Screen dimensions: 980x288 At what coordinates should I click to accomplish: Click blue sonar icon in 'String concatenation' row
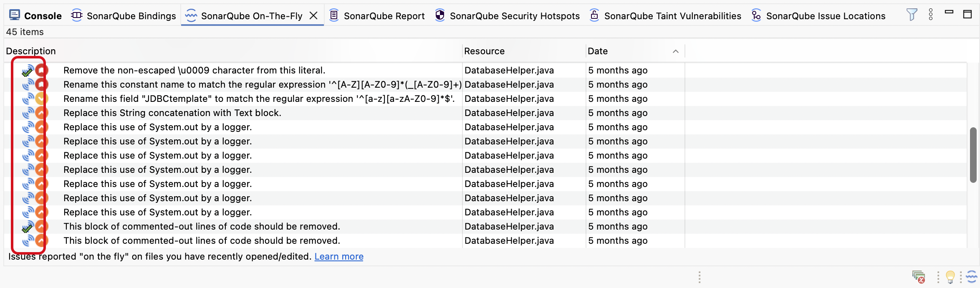28,113
